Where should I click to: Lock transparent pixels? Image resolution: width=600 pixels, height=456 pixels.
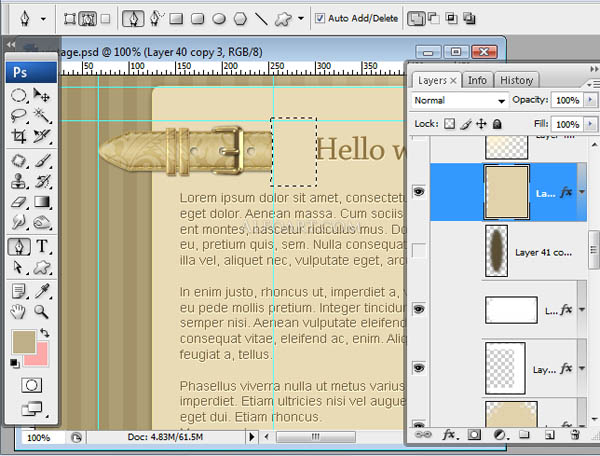pyautogui.click(x=450, y=124)
